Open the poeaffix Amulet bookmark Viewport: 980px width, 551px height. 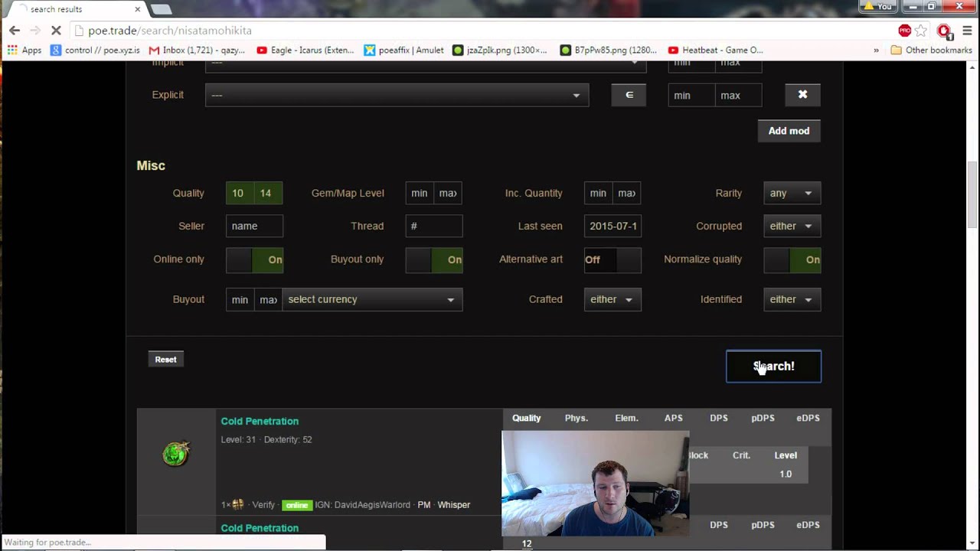tap(404, 50)
